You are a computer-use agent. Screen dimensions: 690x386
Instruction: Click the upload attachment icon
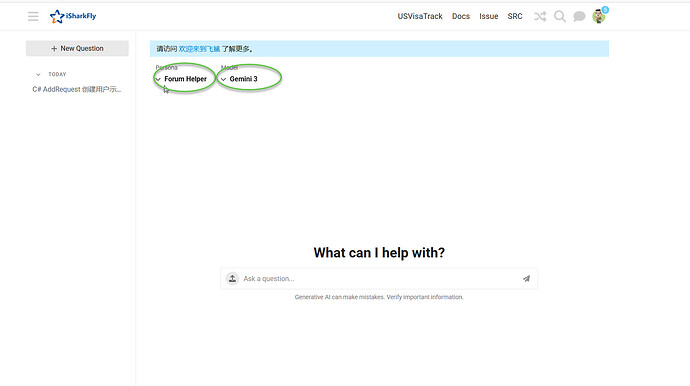232,279
